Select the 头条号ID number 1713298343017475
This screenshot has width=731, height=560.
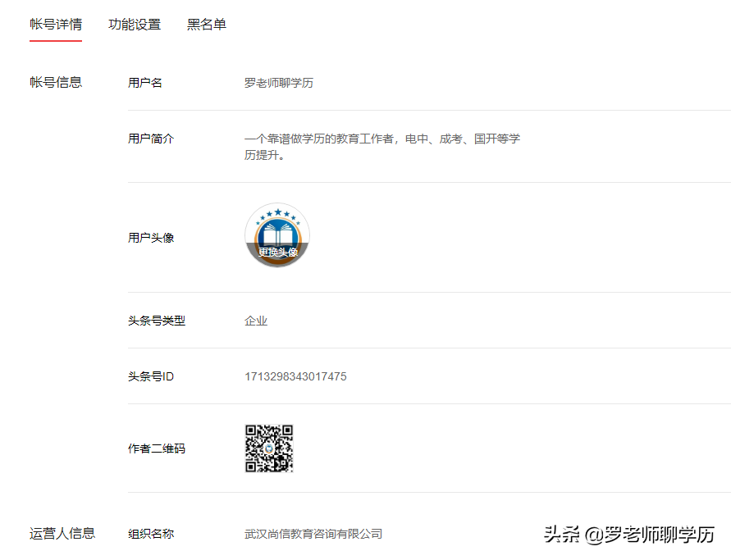[295, 376]
